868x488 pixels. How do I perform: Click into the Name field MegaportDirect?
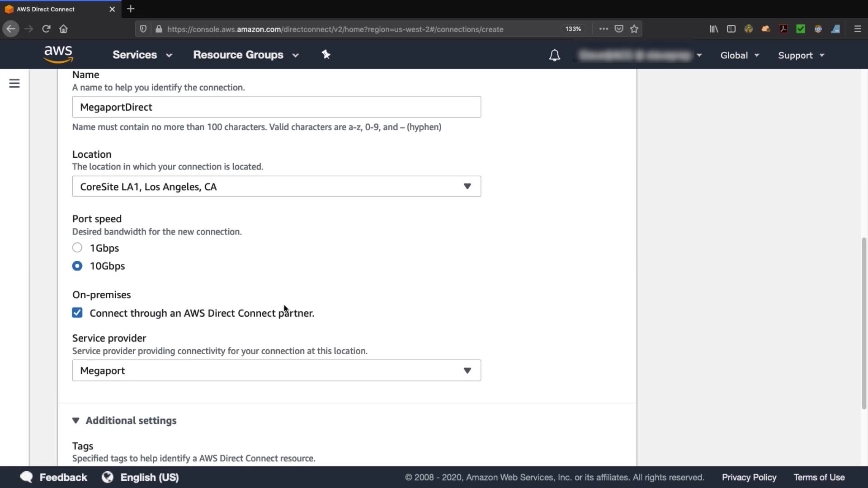point(276,107)
